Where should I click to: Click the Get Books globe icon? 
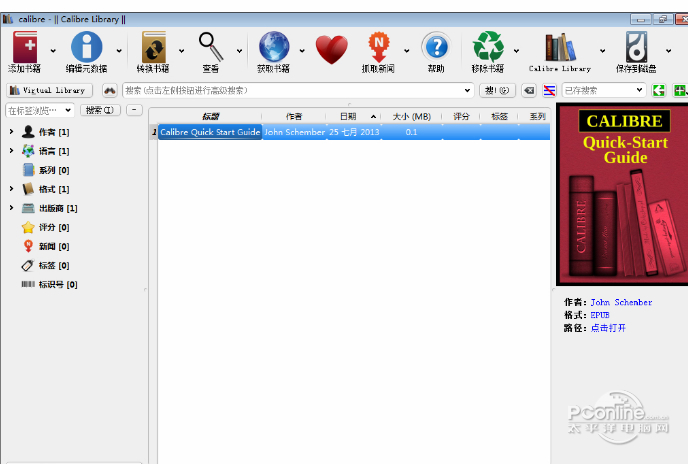(x=273, y=46)
